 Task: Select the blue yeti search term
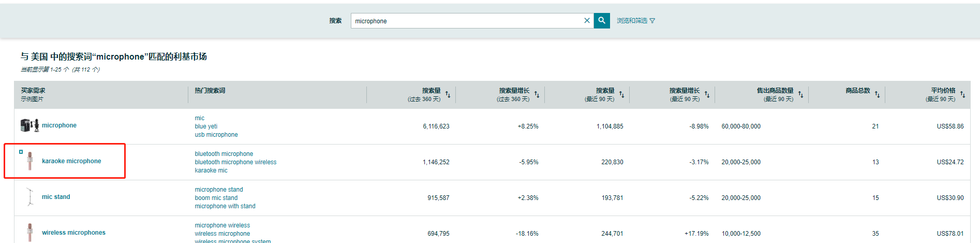(206, 126)
